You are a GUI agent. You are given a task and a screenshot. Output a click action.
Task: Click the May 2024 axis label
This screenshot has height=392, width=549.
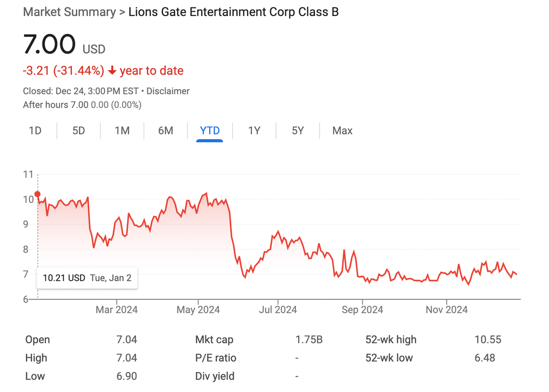point(198,310)
